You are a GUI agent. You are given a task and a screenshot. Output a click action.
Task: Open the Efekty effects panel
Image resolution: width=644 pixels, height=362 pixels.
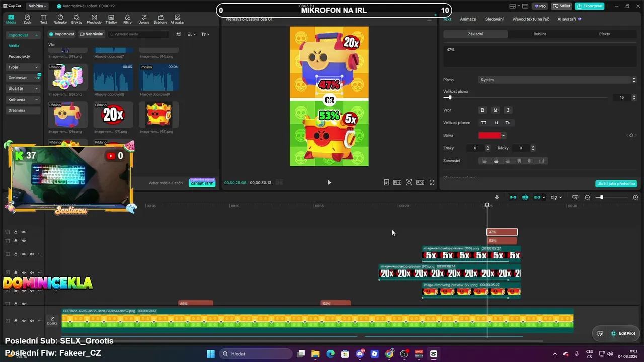(x=76, y=19)
